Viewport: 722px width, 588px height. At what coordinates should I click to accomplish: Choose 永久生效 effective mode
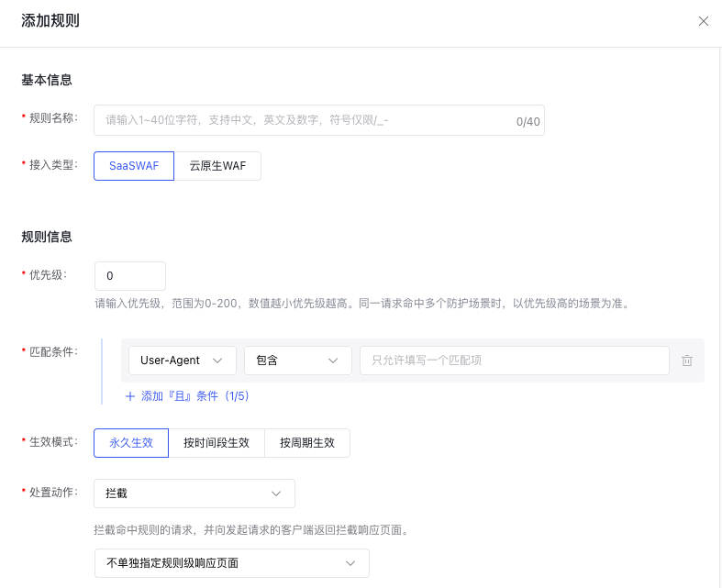[131, 443]
